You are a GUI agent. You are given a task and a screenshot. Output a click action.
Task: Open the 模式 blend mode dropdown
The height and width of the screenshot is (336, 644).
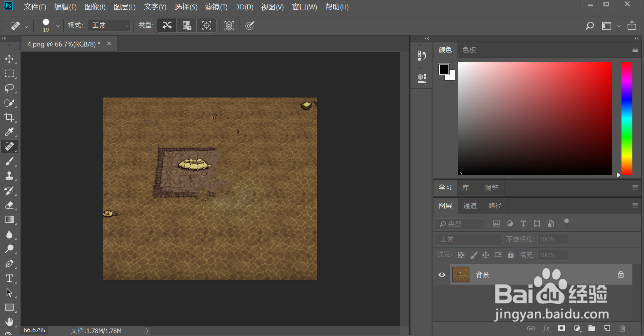[109, 25]
